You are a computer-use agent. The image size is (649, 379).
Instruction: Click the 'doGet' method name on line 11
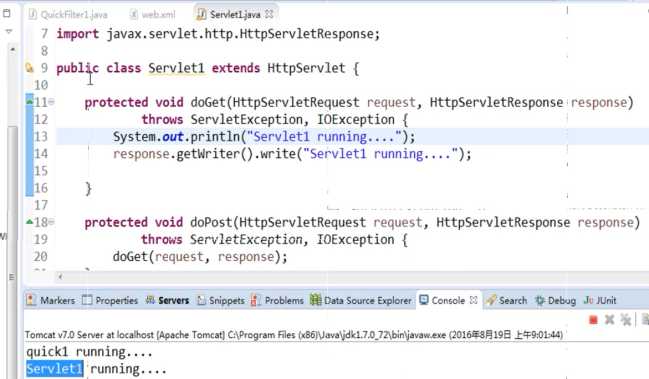(x=208, y=102)
